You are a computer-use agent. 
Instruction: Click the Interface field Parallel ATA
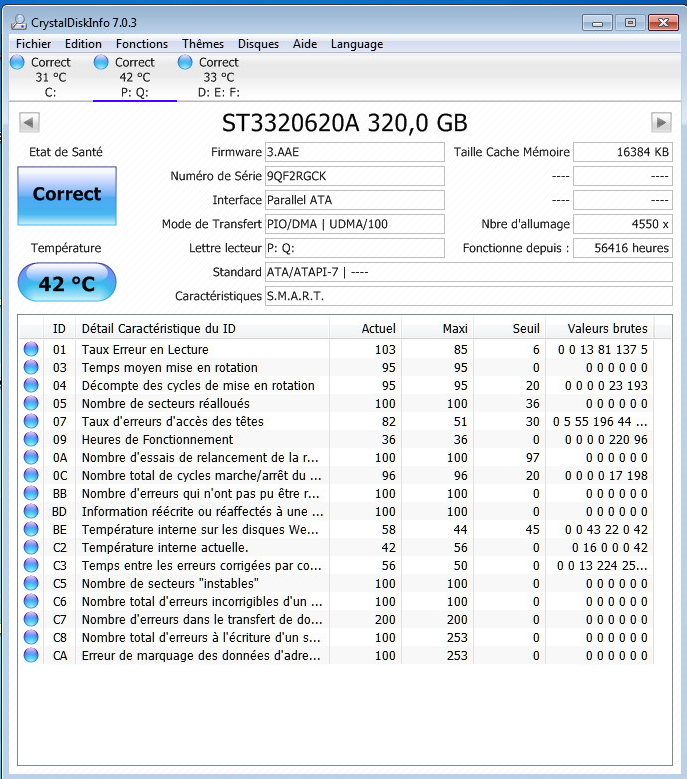click(355, 200)
